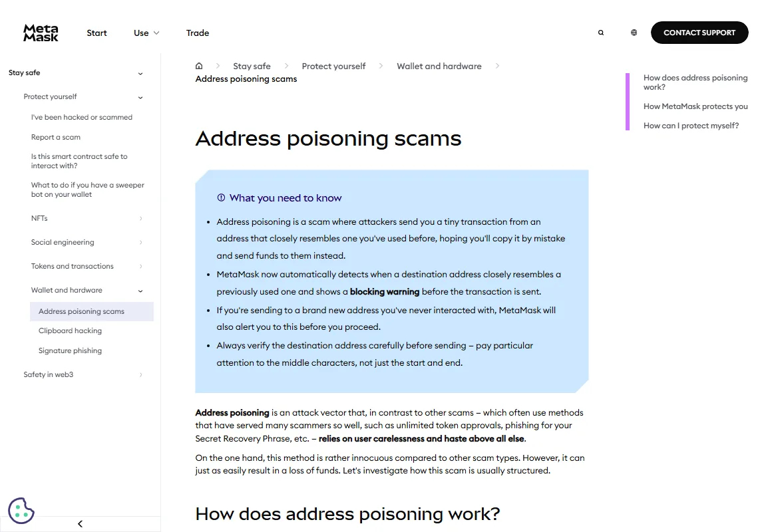The height and width of the screenshot is (532, 772).
Task: Click the Contact Support button
Action: pos(699,33)
